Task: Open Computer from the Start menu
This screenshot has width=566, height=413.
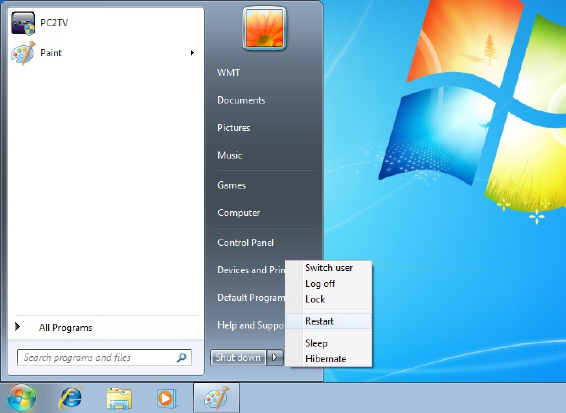Action: (239, 213)
